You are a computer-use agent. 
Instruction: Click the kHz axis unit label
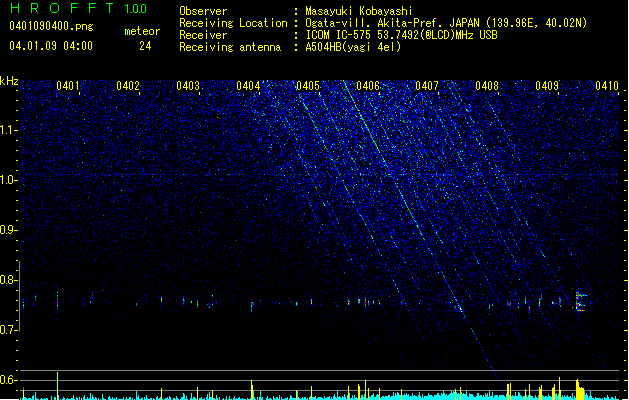[x=9, y=81]
